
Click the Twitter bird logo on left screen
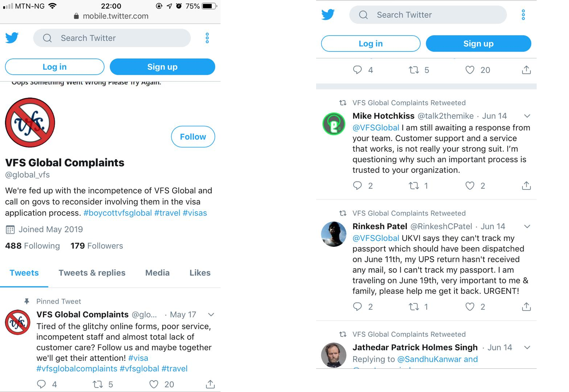pyautogui.click(x=12, y=38)
